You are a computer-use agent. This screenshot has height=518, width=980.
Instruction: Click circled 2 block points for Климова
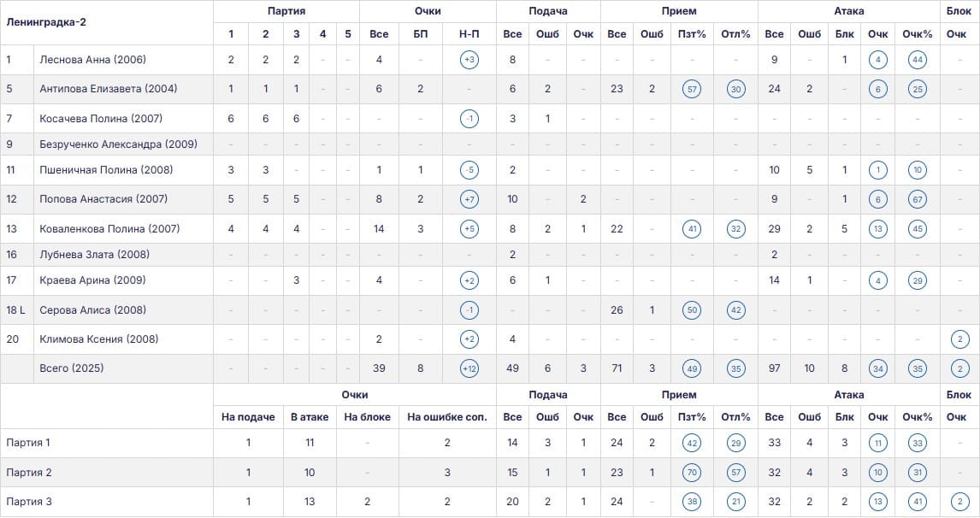pyautogui.click(x=960, y=339)
